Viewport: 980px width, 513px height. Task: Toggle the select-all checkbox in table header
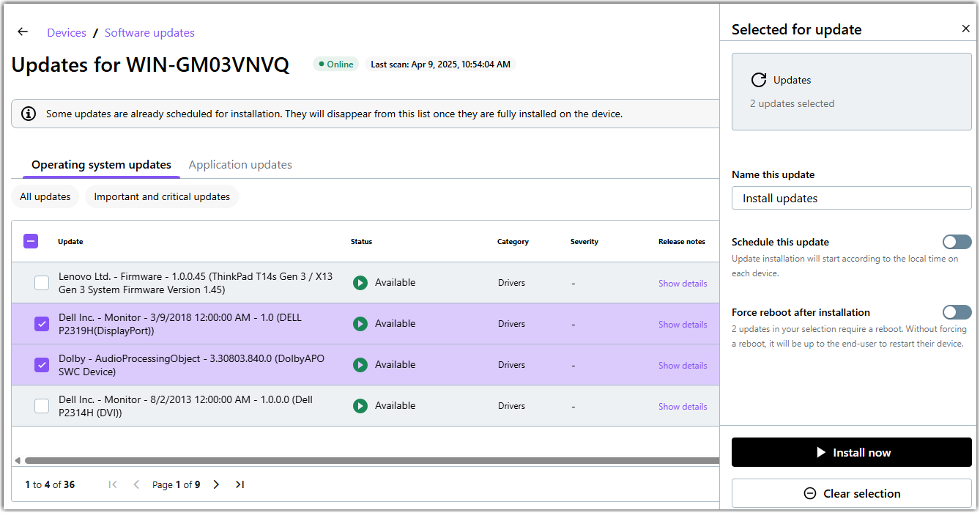(31, 241)
